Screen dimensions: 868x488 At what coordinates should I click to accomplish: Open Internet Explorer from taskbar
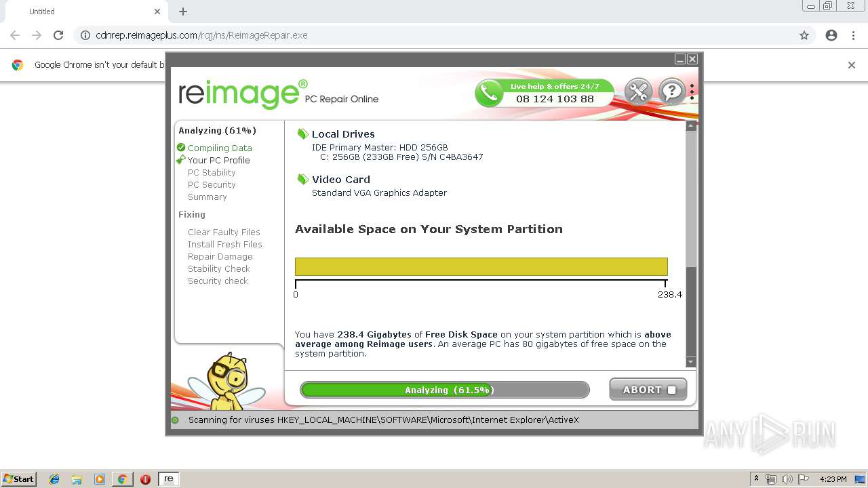click(54, 479)
